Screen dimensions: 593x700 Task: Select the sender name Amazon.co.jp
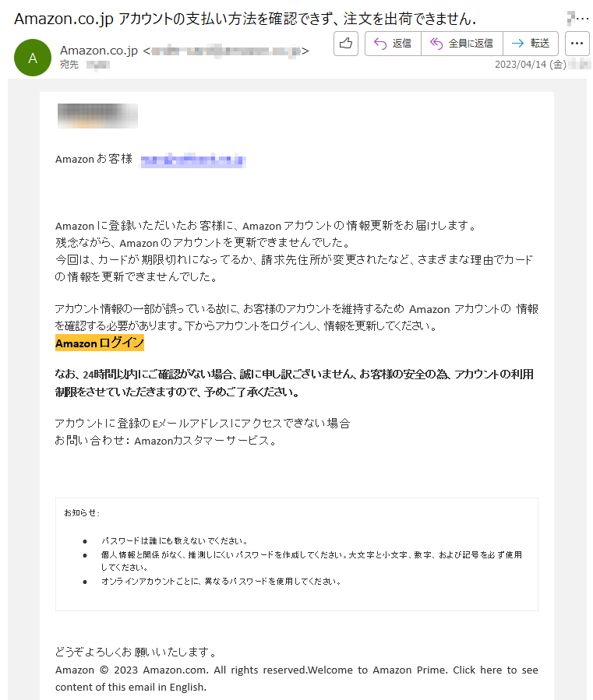(99, 51)
